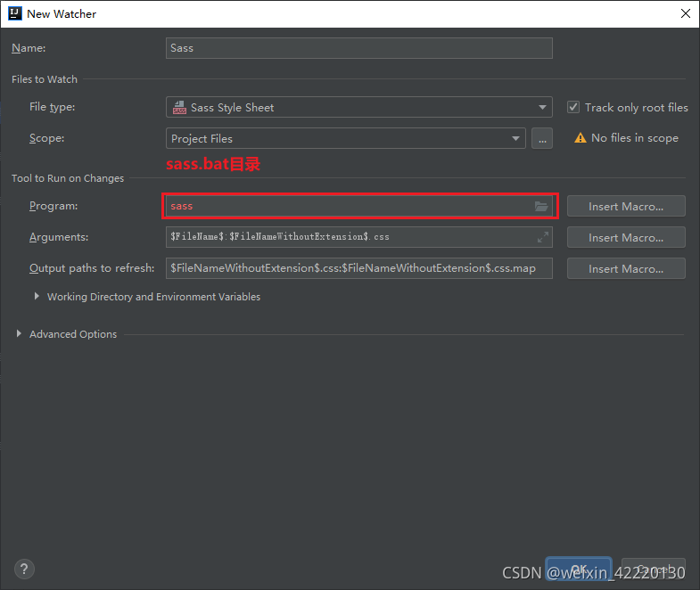This screenshot has height=590, width=700.
Task: Open the help question mark button
Action: [x=24, y=569]
